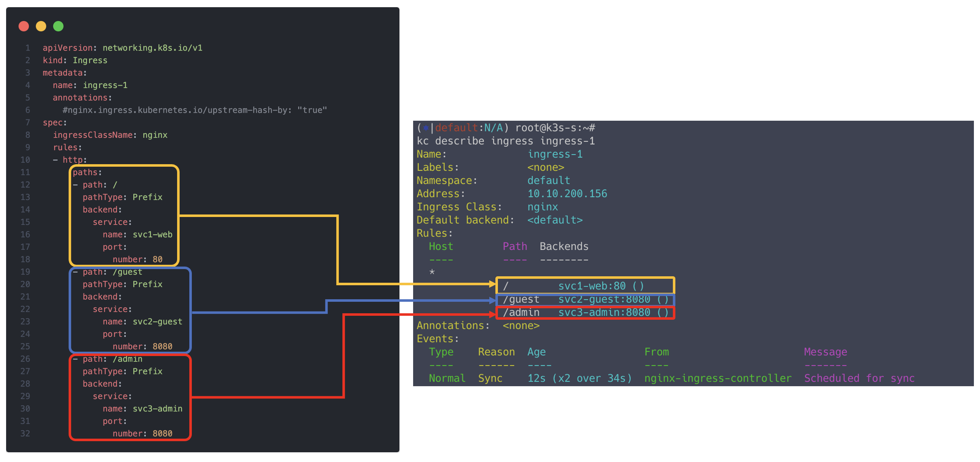Screen dimensions: 980x462
Task: Select the /guest svc2-guest:8080 row
Action: coord(585,300)
